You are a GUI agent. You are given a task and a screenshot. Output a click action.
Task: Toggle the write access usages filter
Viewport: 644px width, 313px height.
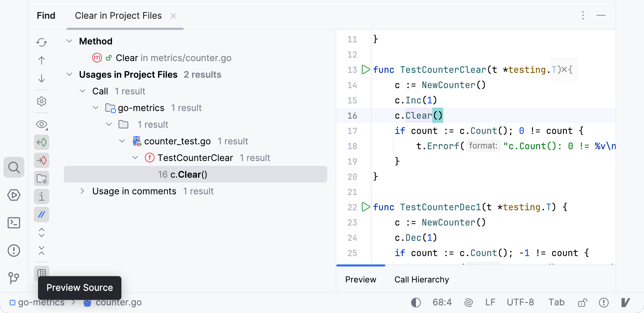[x=42, y=160]
